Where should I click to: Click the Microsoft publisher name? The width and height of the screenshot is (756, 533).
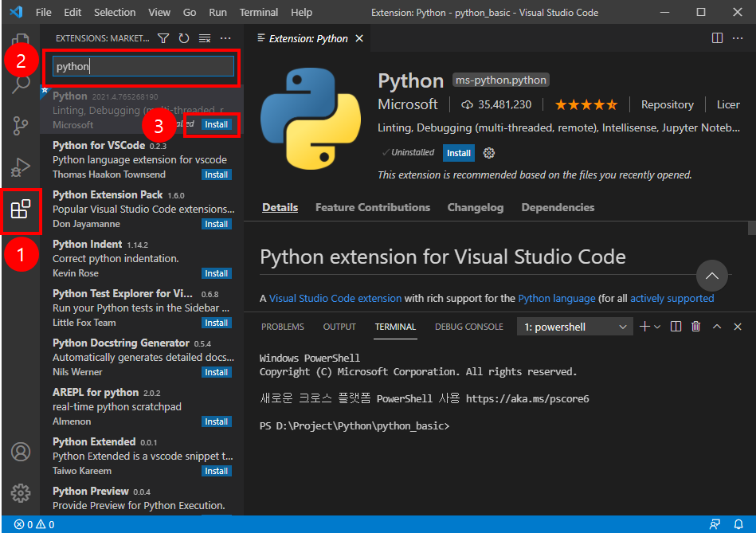point(407,104)
